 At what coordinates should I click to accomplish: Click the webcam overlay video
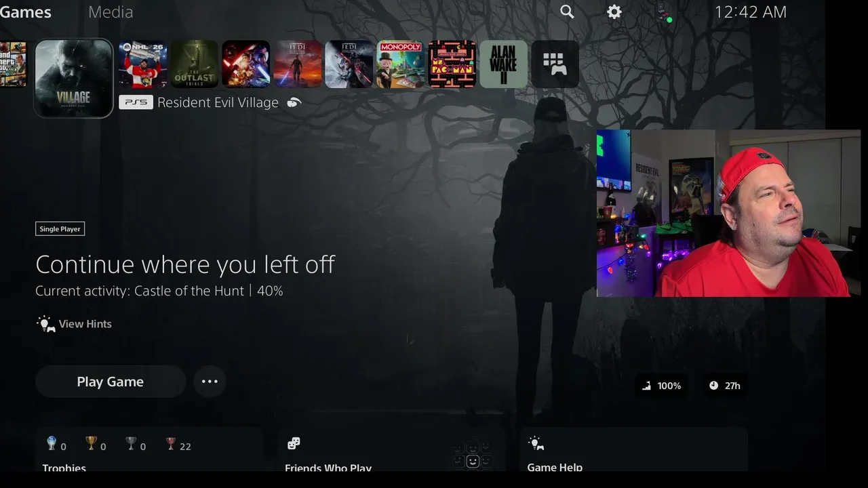click(x=728, y=213)
